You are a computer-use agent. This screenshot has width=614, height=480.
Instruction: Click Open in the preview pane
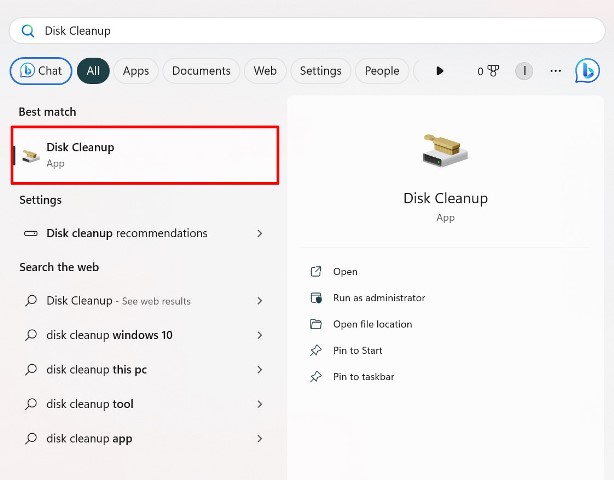click(345, 272)
